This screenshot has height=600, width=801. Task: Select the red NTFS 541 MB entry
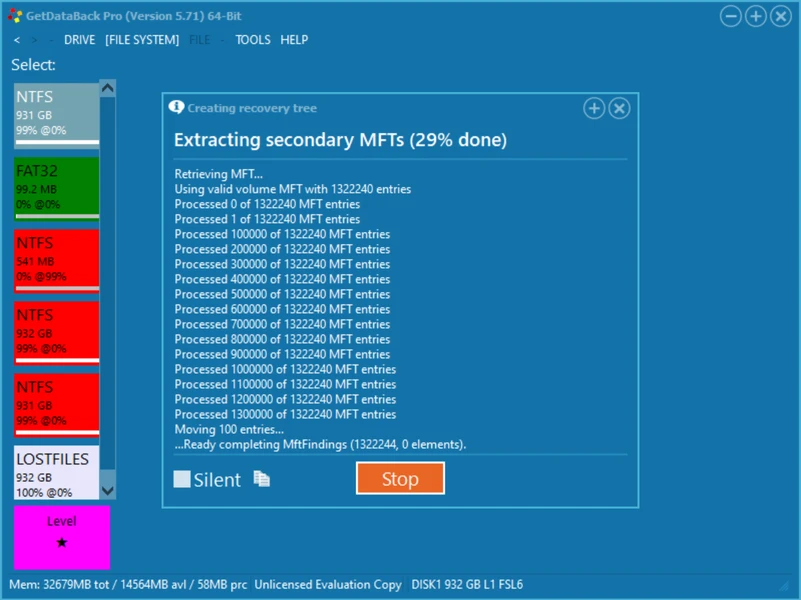[57, 260]
